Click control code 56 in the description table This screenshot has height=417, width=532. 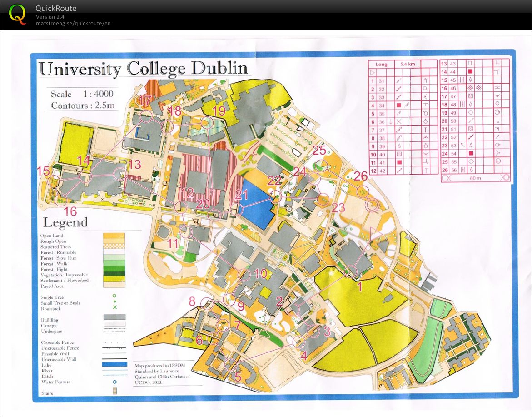pos(453,170)
